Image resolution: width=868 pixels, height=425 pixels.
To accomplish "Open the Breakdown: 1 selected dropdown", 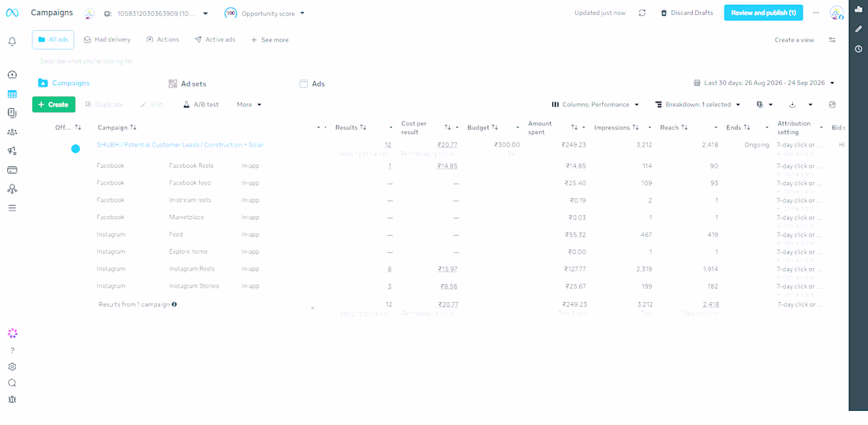I will [x=698, y=105].
